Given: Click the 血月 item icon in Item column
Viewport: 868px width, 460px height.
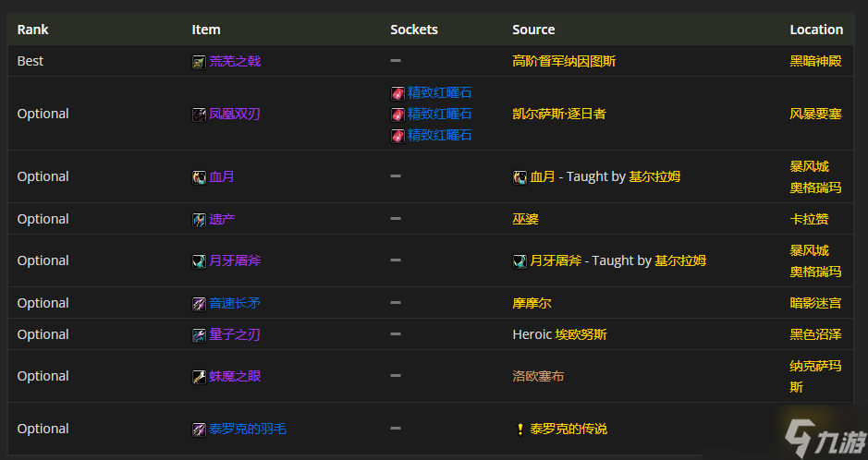Looking at the screenshot, I should coord(199,177).
